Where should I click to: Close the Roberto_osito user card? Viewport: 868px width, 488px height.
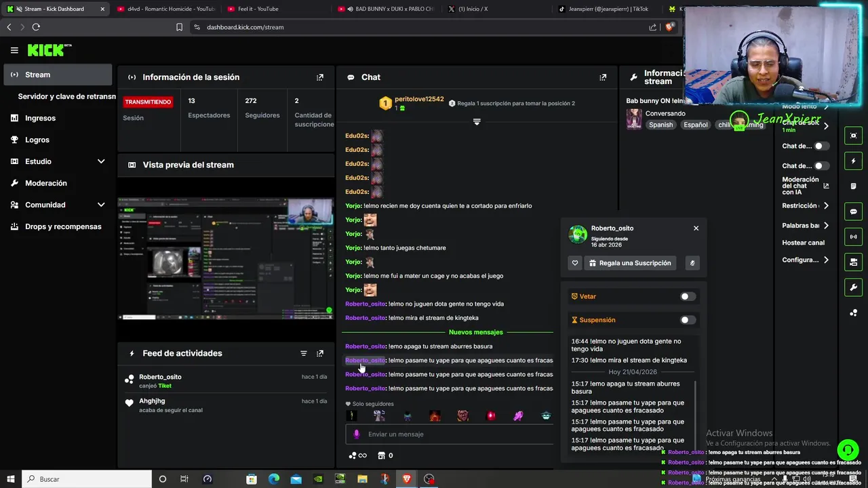(696, 228)
